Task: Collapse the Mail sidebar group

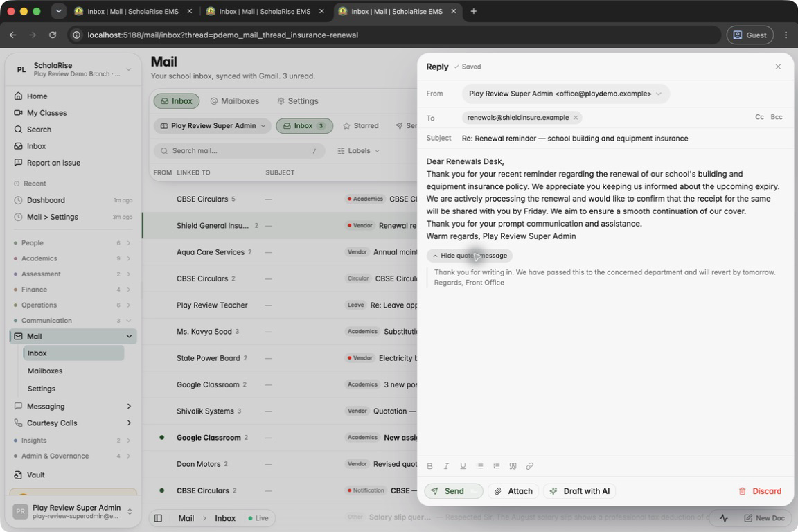Action: click(130, 337)
